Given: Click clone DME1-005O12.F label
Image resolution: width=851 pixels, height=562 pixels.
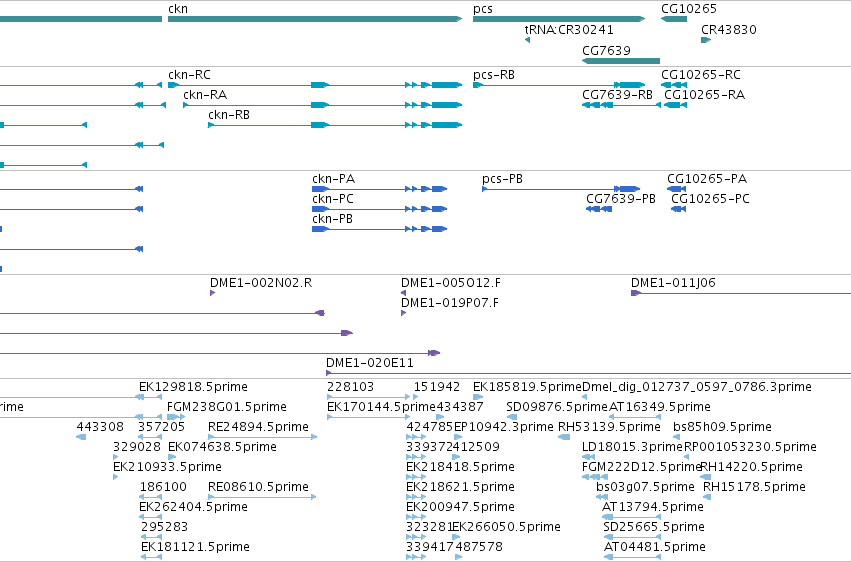Looking at the screenshot, I should [x=451, y=283].
